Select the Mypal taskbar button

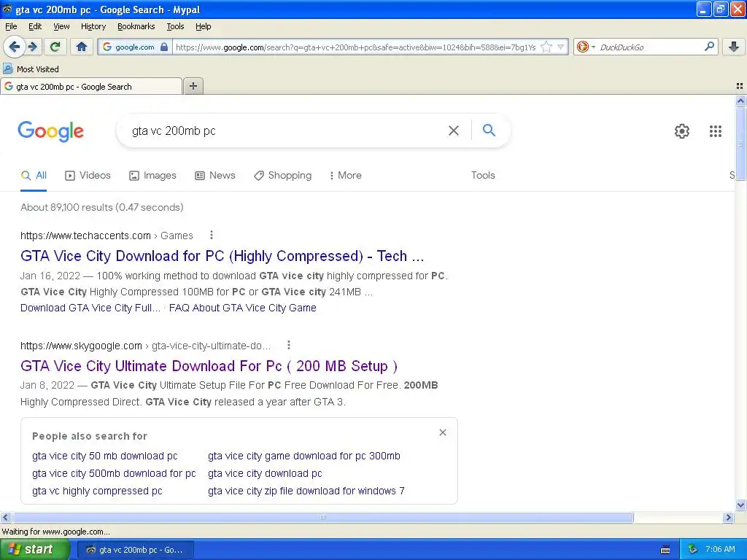[x=135, y=550]
